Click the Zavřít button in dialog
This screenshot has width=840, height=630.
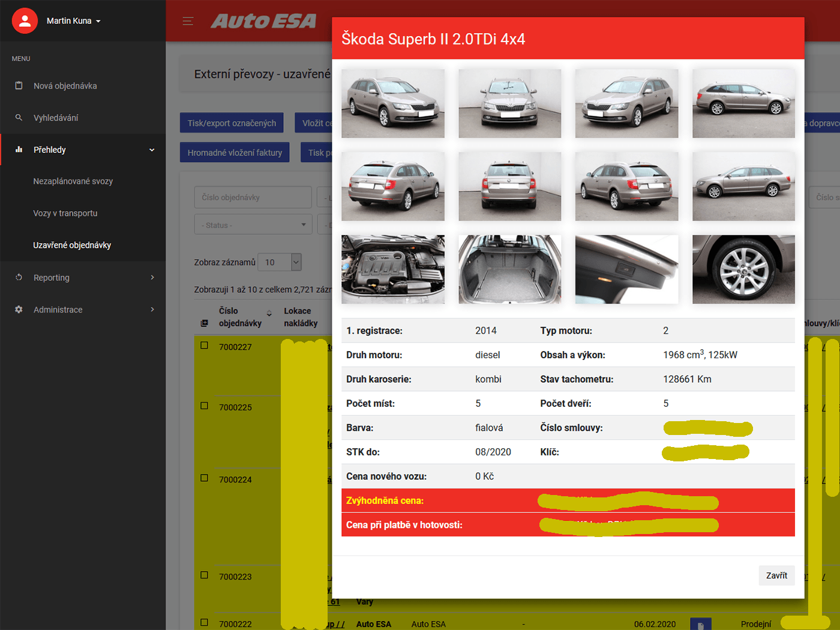pyautogui.click(x=776, y=575)
